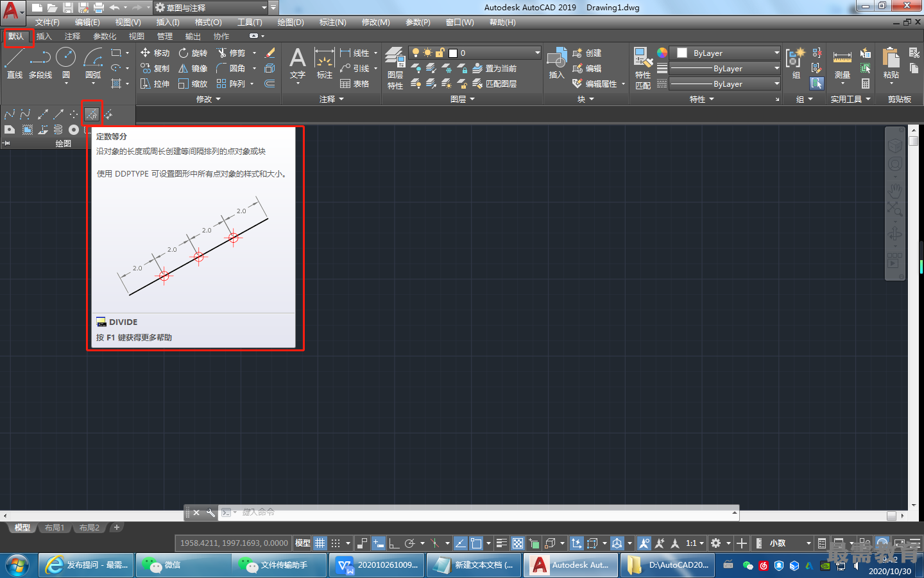Expand the 注释 panel
Image resolution: width=924 pixels, height=578 pixels.
(x=332, y=99)
